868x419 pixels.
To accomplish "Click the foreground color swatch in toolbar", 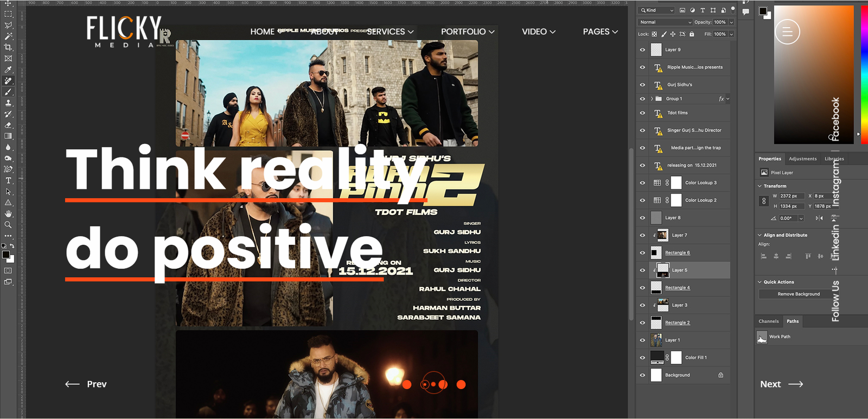I will click(5, 255).
